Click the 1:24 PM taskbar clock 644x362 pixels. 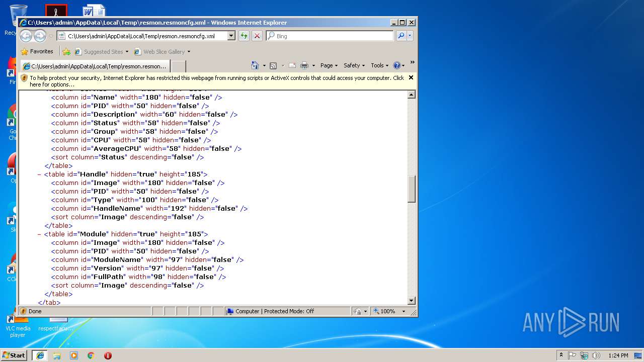pos(618,355)
